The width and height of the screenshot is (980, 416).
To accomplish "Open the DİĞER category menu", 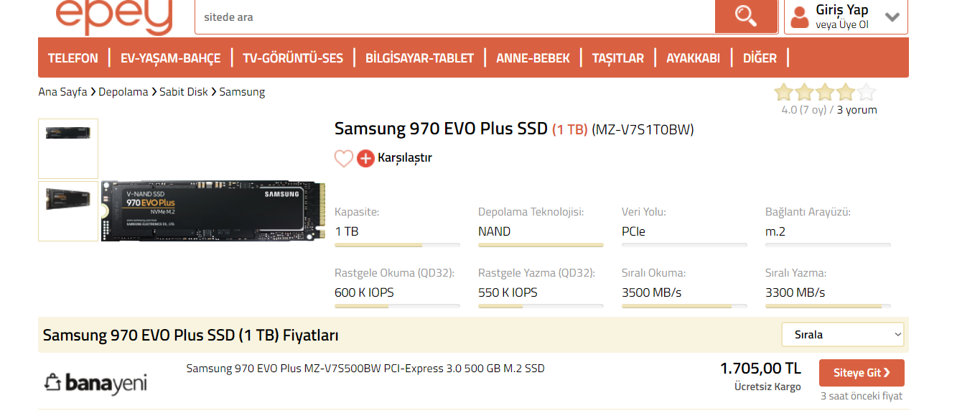I will (x=760, y=58).
